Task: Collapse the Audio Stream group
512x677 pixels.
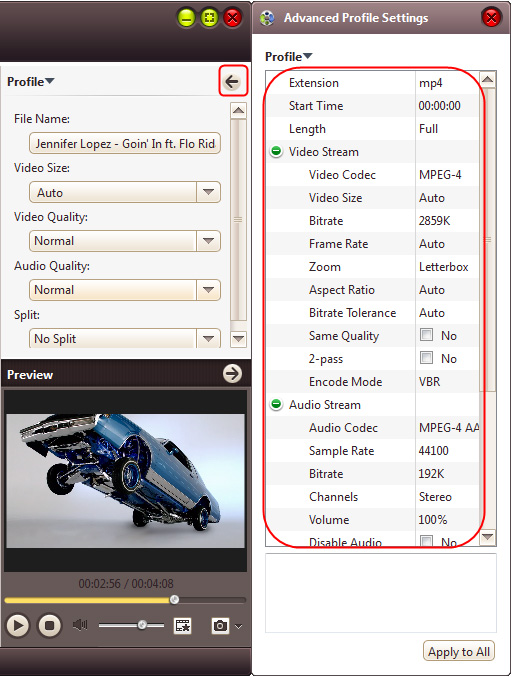Action: [276, 405]
